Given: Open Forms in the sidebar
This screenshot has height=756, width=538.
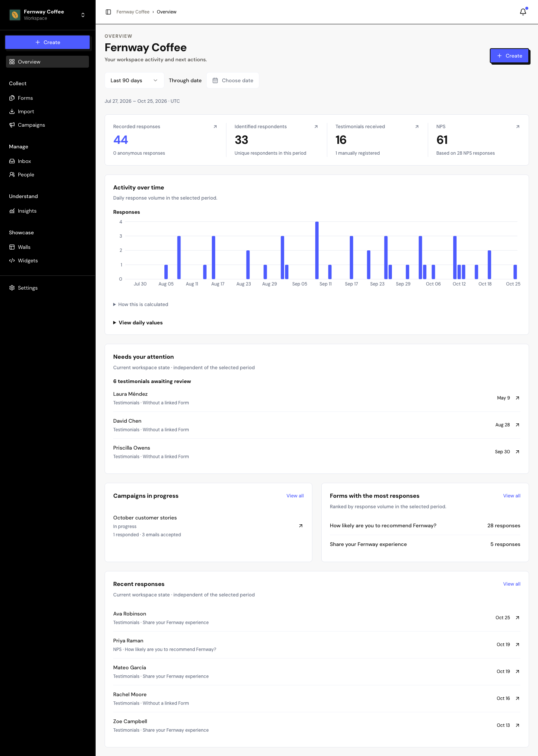Looking at the screenshot, I should point(47,98).
